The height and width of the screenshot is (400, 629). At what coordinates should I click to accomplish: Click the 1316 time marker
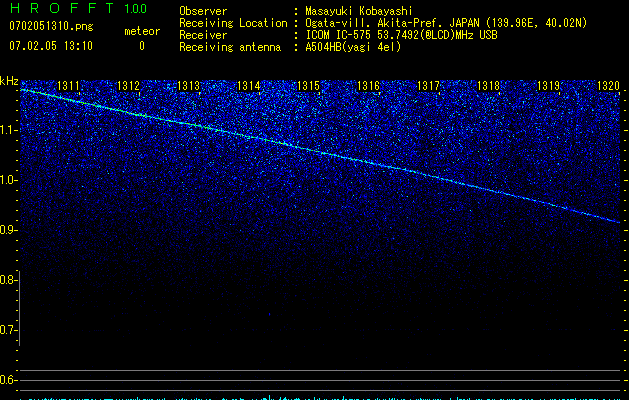pyautogui.click(x=369, y=85)
